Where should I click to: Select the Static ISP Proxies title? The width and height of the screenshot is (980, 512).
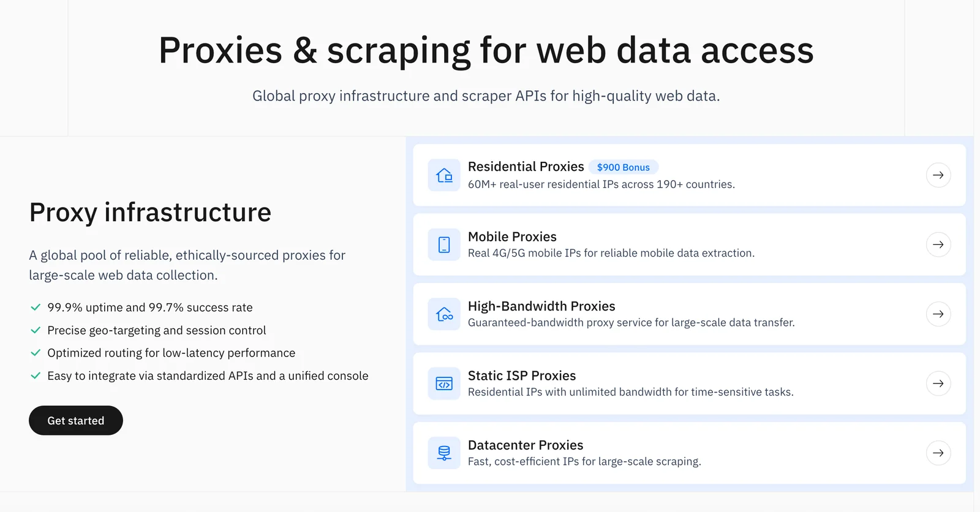tap(522, 375)
